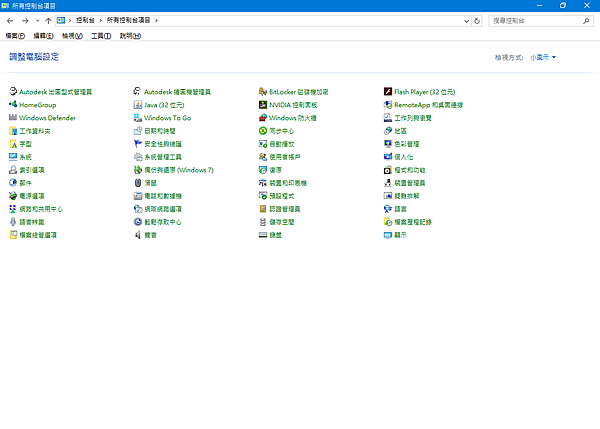The width and height of the screenshot is (600, 429).
Task: Open the 程式和功能 link
Action: (x=410, y=170)
